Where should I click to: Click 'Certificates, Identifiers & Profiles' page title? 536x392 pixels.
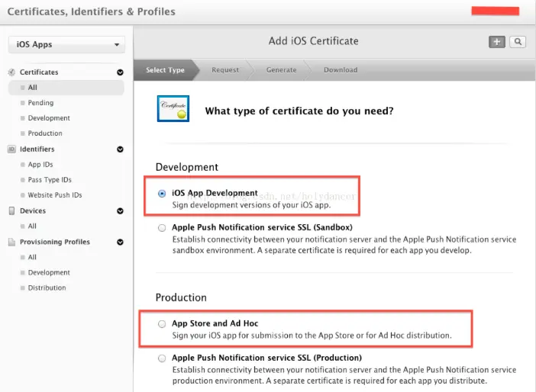92,11
